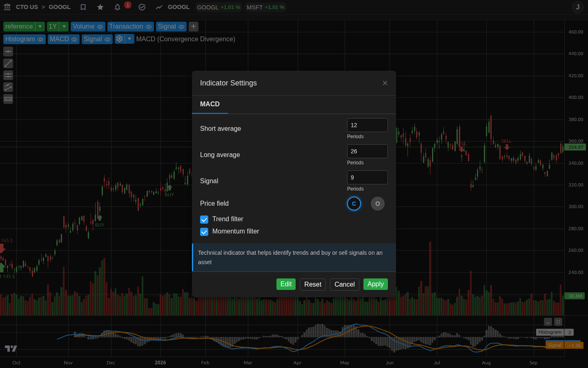Focus the Signal periods input field
Viewport: 588px width, 368px height.
[367, 177]
